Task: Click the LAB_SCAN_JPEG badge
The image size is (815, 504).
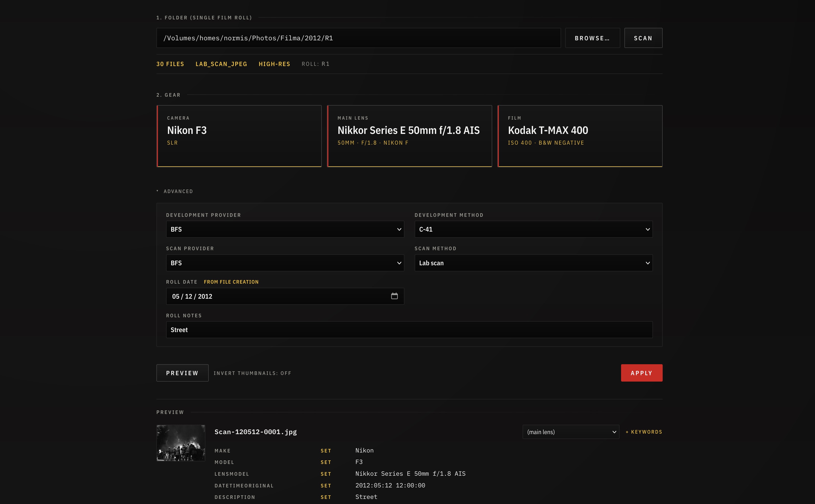Action: click(221, 64)
